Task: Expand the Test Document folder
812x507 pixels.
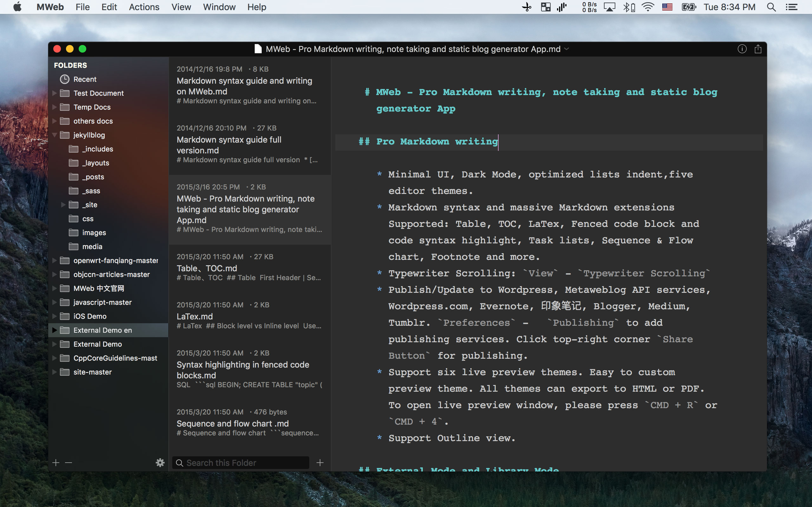Action: pos(54,93)
